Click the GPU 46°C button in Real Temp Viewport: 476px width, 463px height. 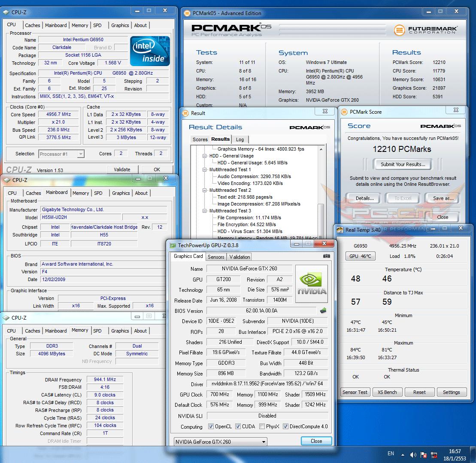tap(361, 256)
